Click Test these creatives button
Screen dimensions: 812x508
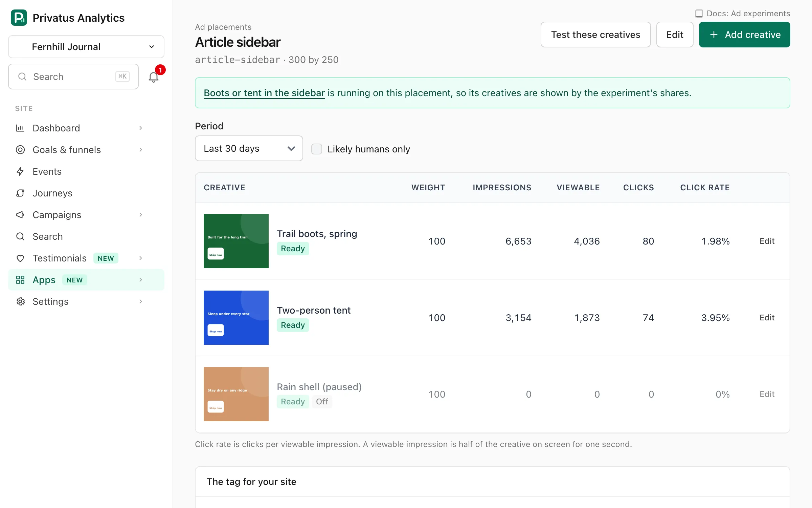(595, 35)
